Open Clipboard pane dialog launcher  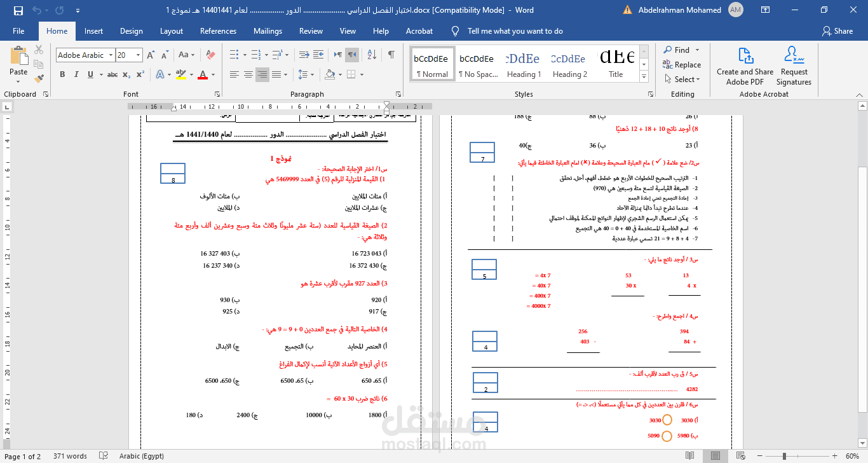(x=45, y=94)
